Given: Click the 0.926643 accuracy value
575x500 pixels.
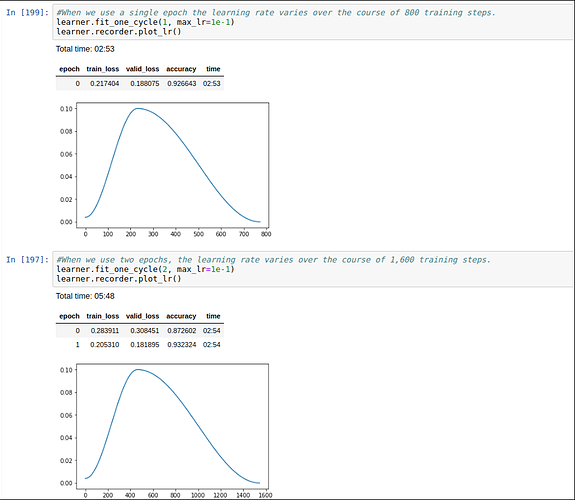Looking at the screenshot, I should 182,84.
